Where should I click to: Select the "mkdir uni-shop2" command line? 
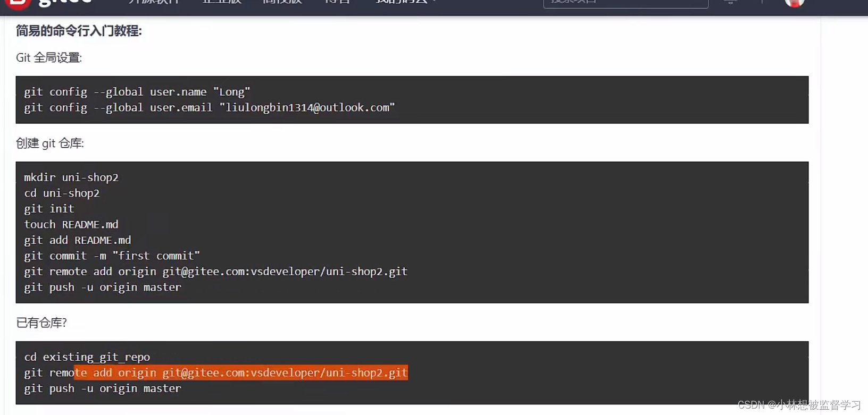click(x=71, y=177)
